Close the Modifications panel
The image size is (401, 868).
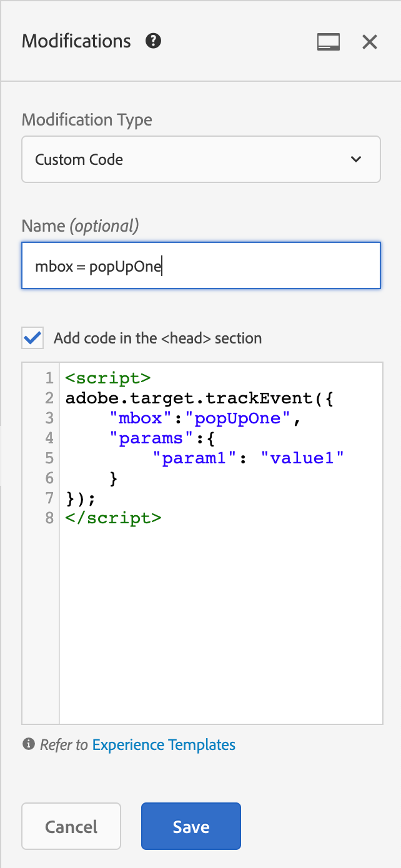pyautogui.click(x=370, y=42)
